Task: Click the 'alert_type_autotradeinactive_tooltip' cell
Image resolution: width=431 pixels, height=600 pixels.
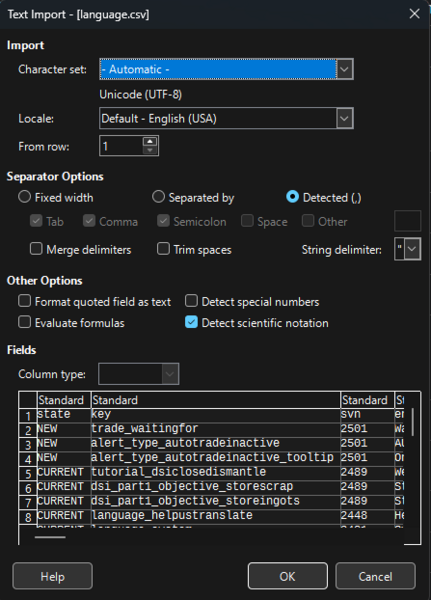Action: pyautogui.click(x=216, y=458)
